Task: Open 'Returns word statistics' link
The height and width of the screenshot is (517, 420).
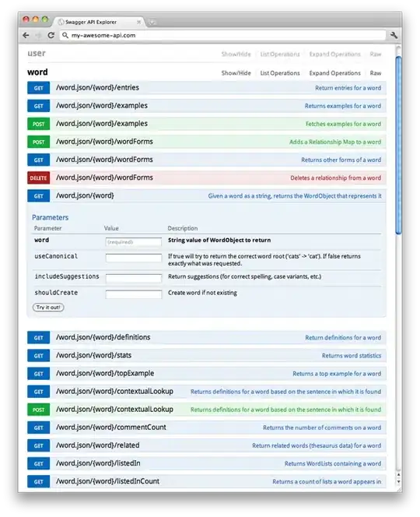Action: [352, 356]
